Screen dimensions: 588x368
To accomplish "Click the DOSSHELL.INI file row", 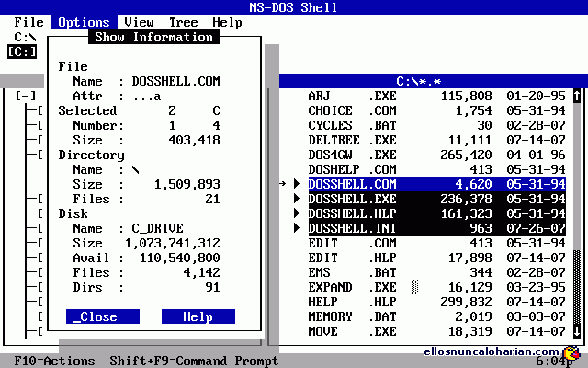I will click(437, 228).
